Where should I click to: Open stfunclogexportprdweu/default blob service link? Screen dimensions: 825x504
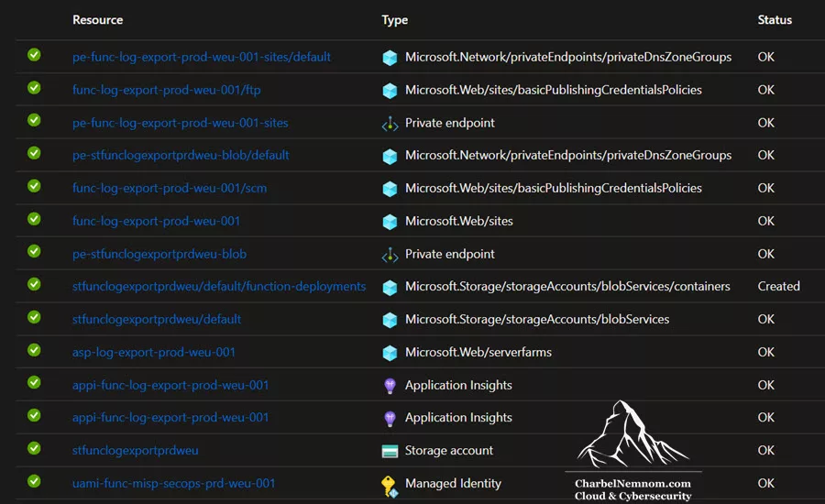coord(156,319)
